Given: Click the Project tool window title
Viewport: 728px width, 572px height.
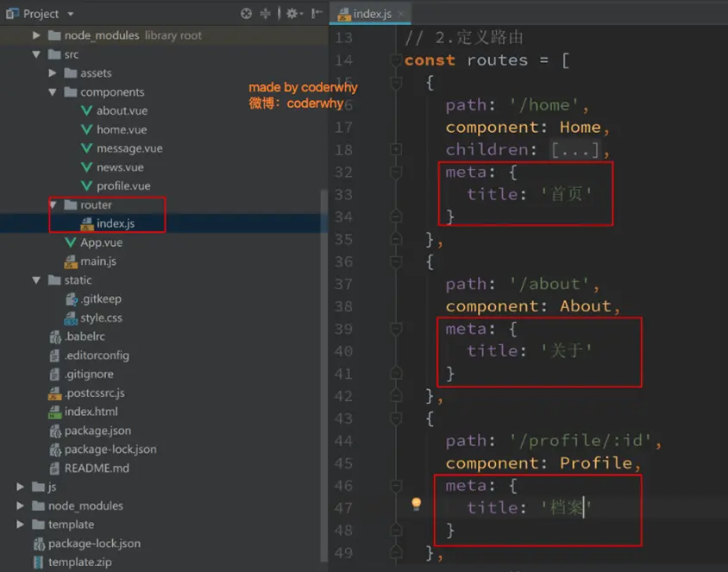Looking at the screenshot, I should click(x=41, y=14).
